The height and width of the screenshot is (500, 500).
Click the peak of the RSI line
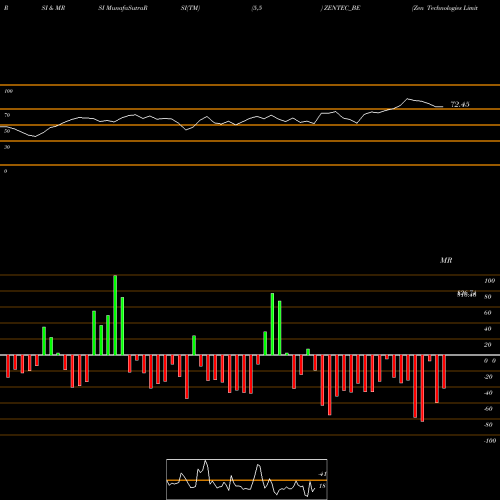tap(407, 99)
